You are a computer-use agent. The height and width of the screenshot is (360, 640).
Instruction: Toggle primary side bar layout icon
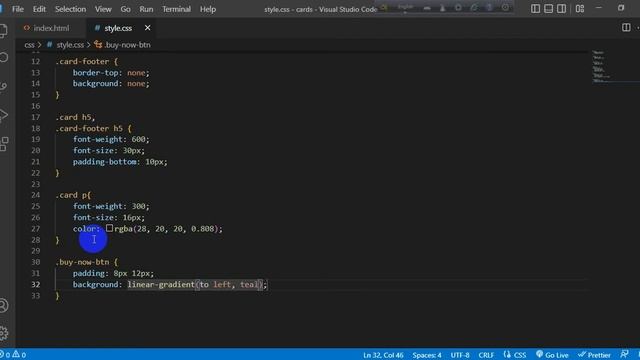[536, 9]
